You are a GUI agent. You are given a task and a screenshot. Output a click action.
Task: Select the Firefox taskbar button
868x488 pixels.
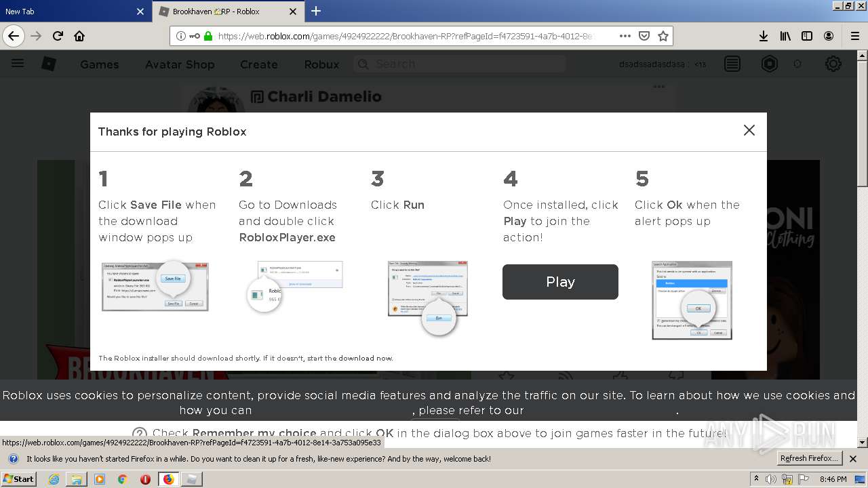(168, 479)
